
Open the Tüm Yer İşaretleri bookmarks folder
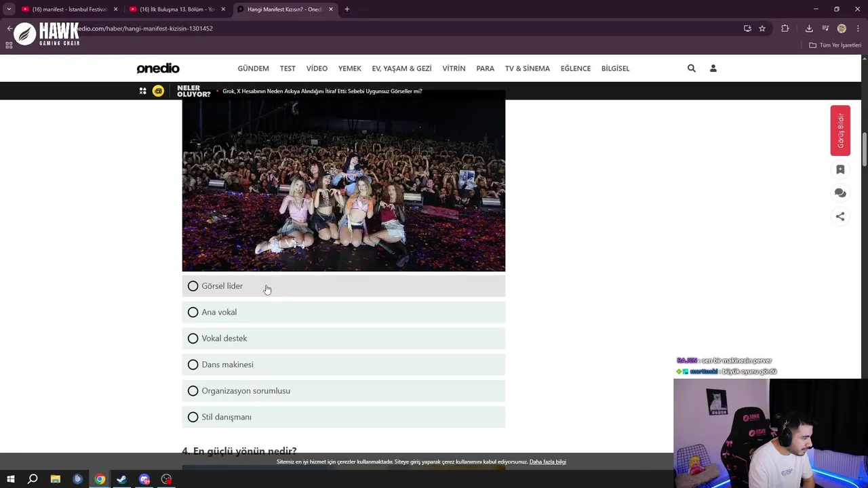[x=835, y=45]
